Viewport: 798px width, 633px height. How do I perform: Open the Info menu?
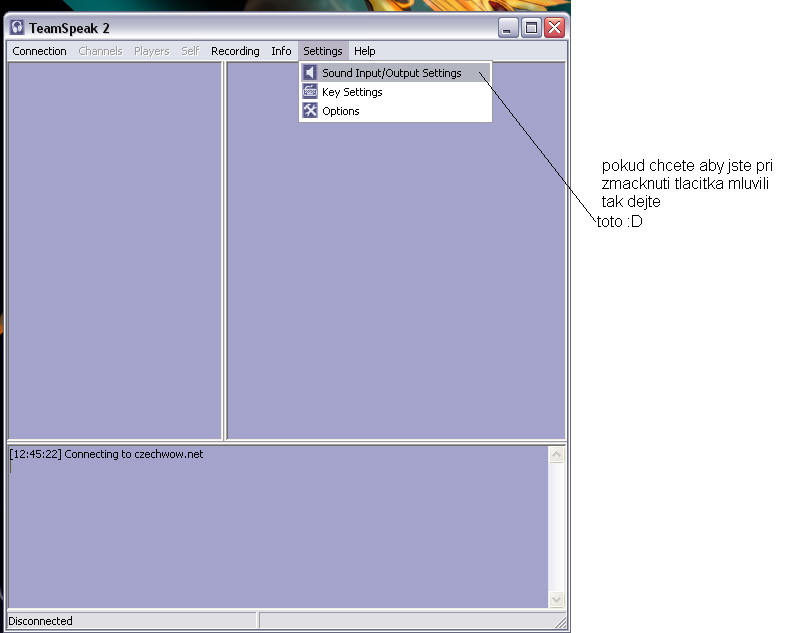click(281, 51)
